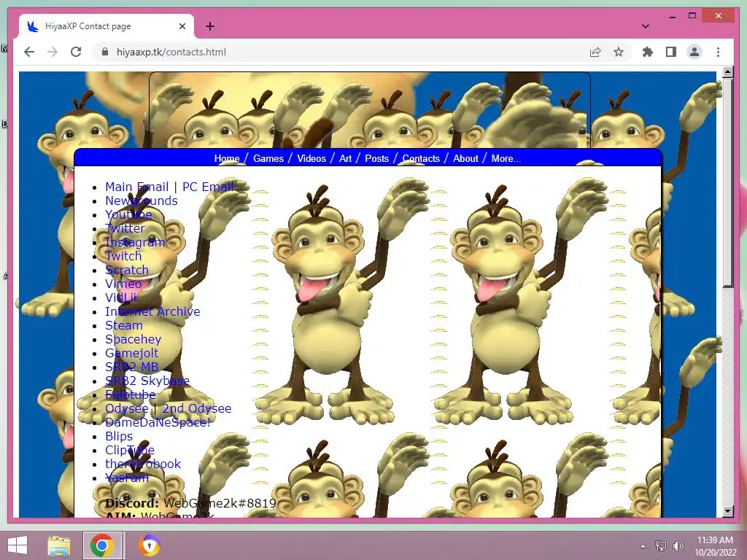Visit the Scratch link
This screenshot has width=747, height=560.
[127, 270]
